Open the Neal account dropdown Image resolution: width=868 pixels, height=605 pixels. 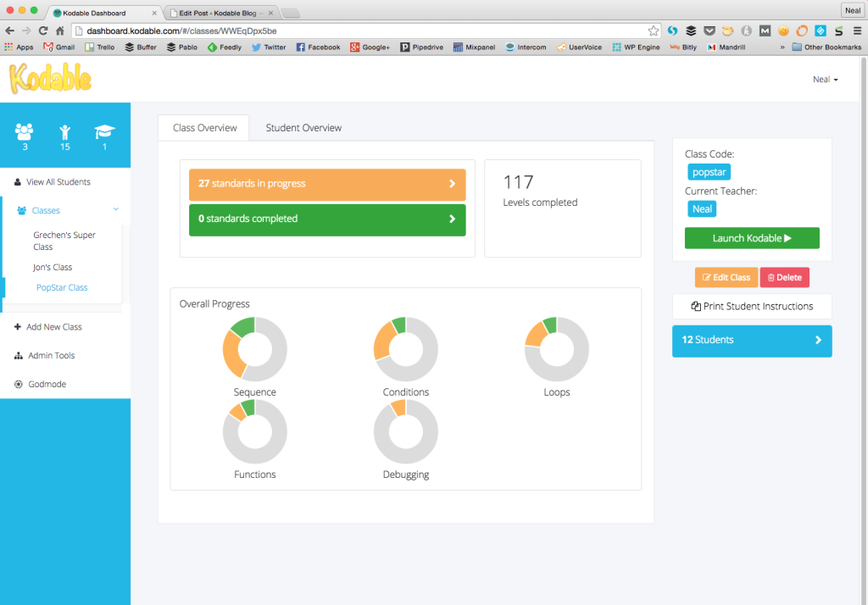[824, 79]
